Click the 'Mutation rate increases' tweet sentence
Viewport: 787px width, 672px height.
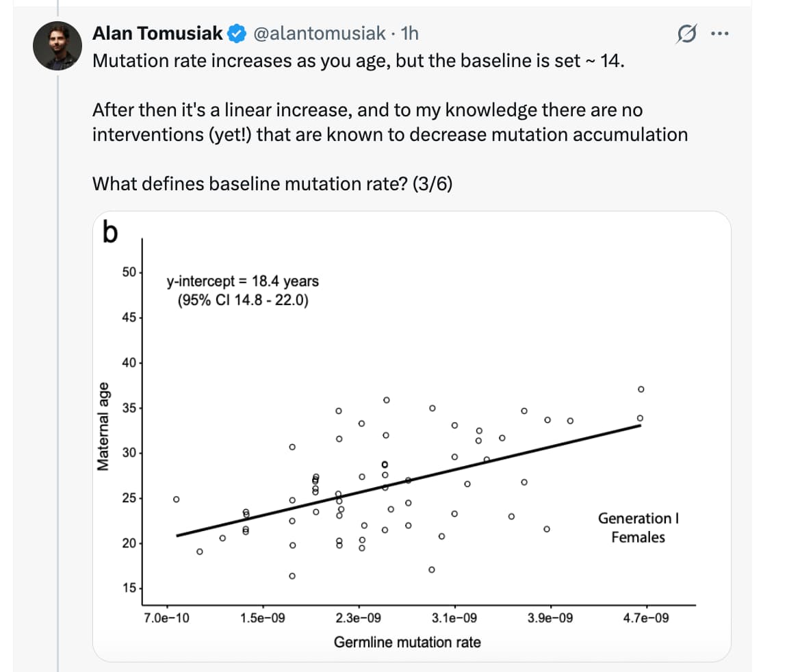(x=358, y=60)
